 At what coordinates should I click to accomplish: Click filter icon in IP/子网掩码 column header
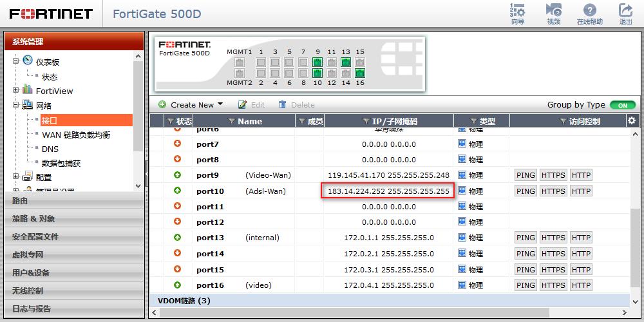366,121
